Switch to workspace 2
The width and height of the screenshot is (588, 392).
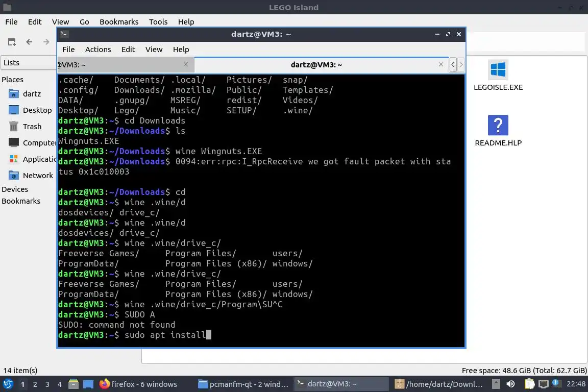pos(35,384)
